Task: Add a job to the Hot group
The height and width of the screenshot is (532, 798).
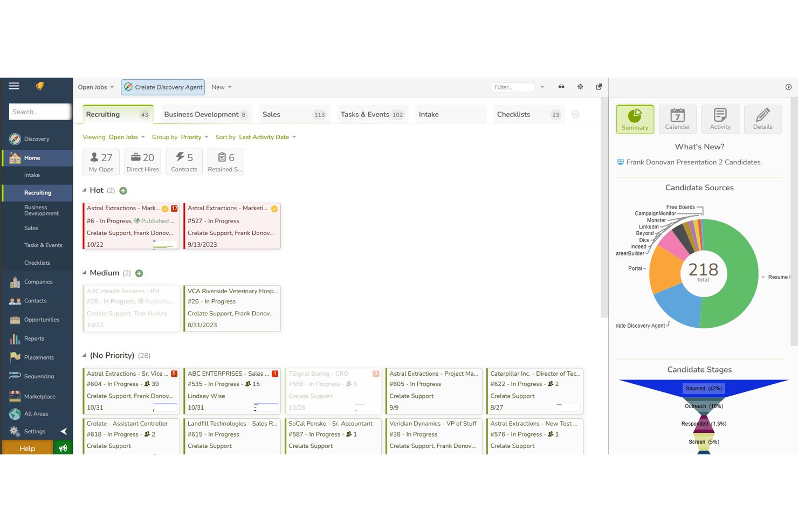Action: click(x=123, y=191)
